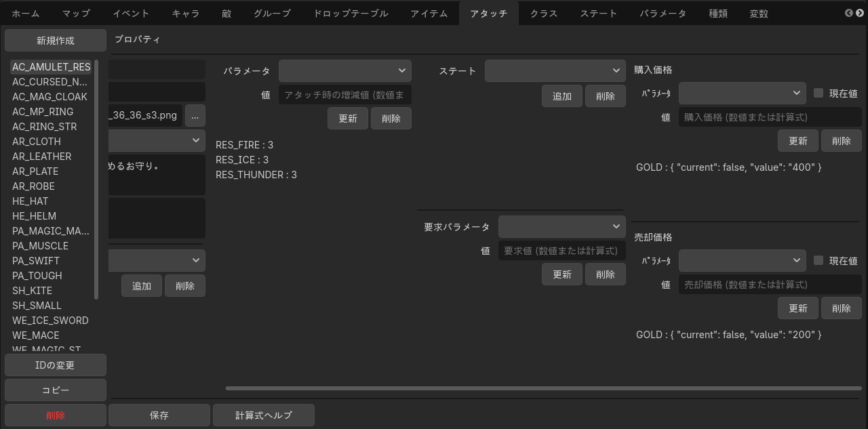The width and height of the screenshot is (868, 429).
Task: Switch to the 敵 tab
Action: (x=226, y=14)
